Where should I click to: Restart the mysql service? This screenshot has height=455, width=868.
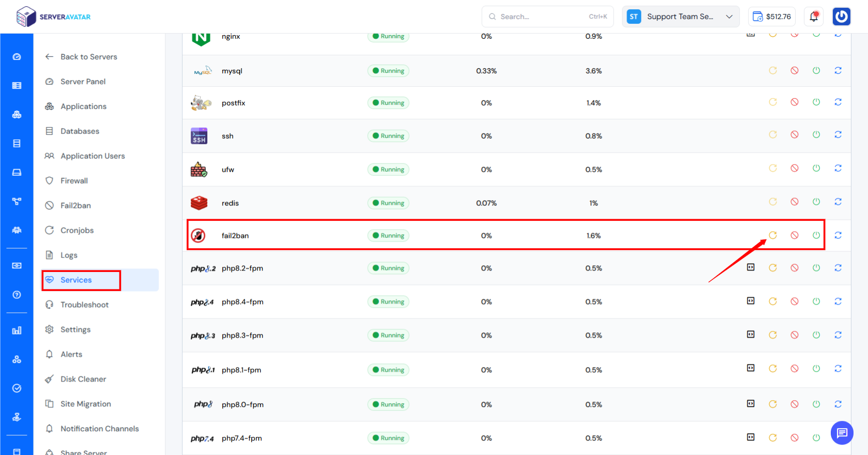click(773, 70)
